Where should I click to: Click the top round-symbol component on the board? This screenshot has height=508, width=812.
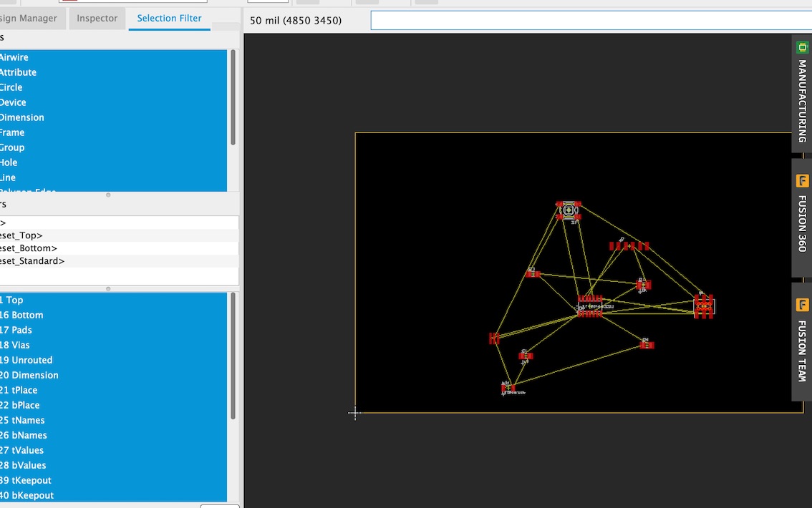569,210
